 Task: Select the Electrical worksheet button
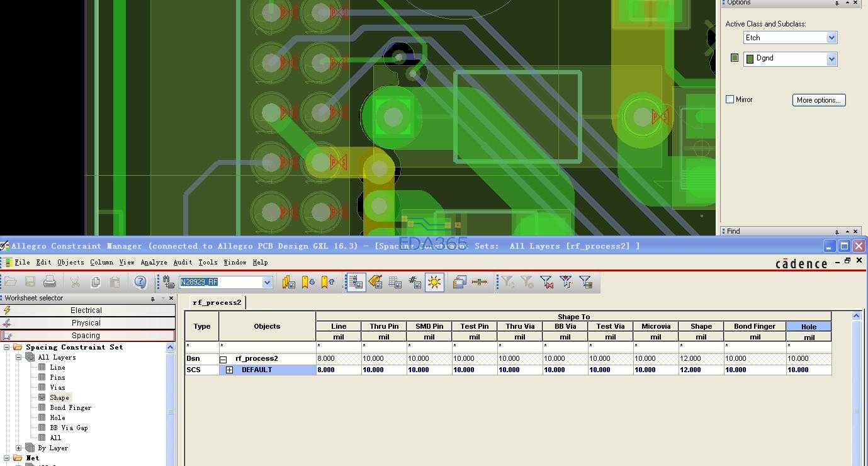(x=87, y=310)
